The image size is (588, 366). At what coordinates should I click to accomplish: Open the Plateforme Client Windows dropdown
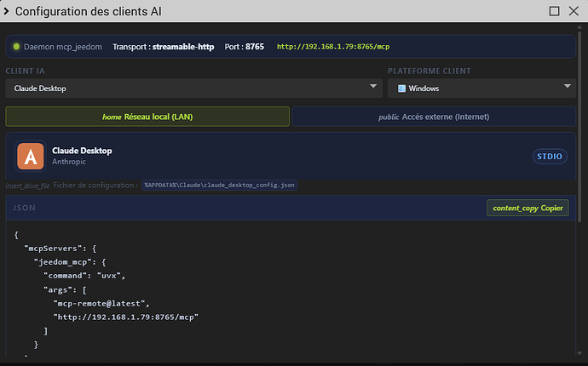481,89
